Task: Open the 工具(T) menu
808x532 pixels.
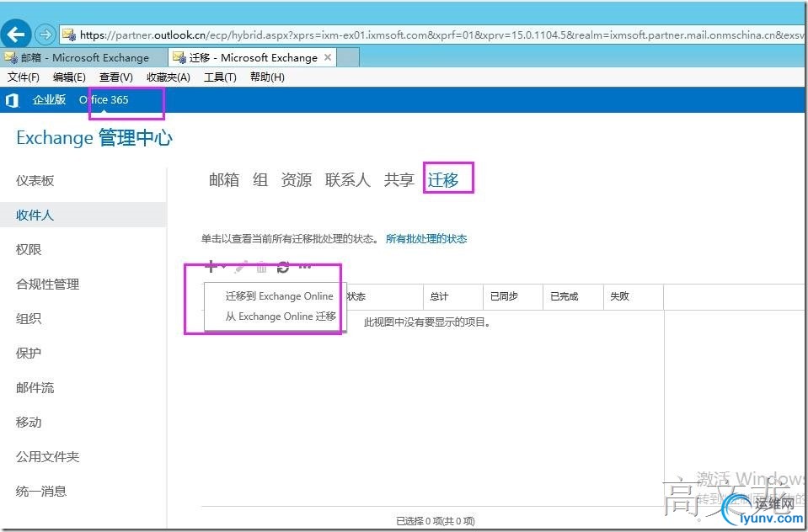Action: point(220,77)
